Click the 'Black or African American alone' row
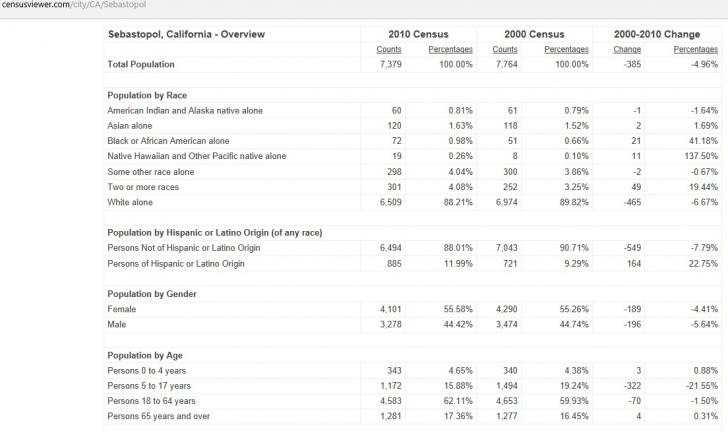The height and width of the screenshot is (433, 728). click(168, 141)
